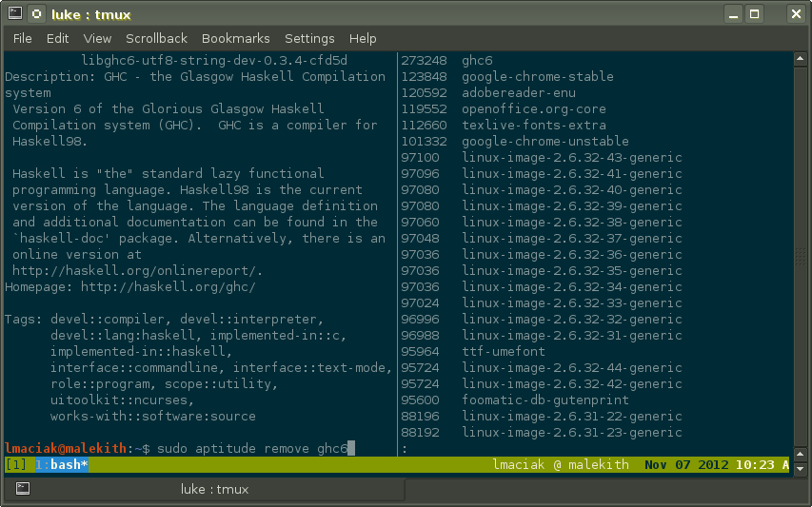Open the Edit menu
This screenshot has height=507, width=812.
[x=58, y=38]
